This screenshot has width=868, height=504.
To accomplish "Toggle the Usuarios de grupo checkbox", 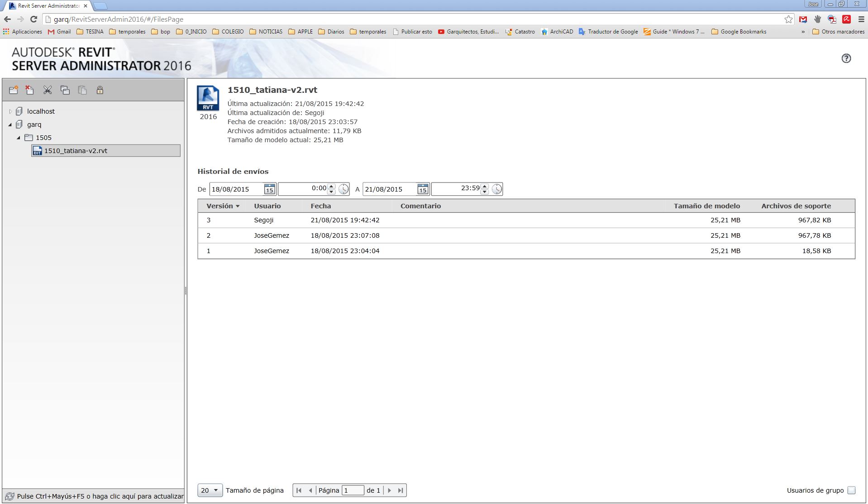I will coord(851,490).
